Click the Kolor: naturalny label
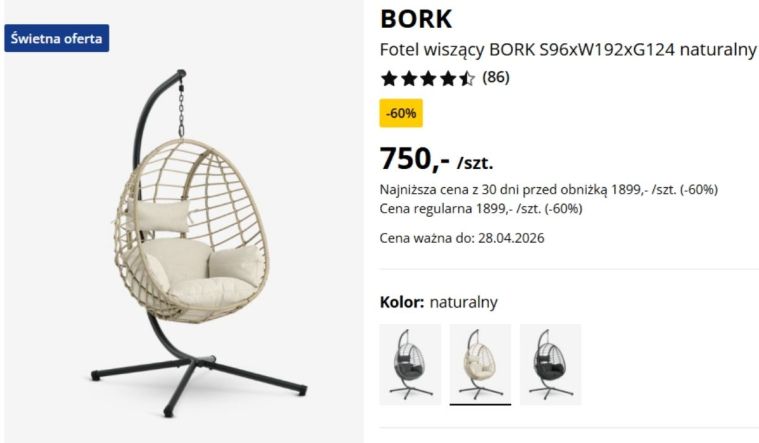This screenshot has width=759, height=443. [x=439, y=302]
